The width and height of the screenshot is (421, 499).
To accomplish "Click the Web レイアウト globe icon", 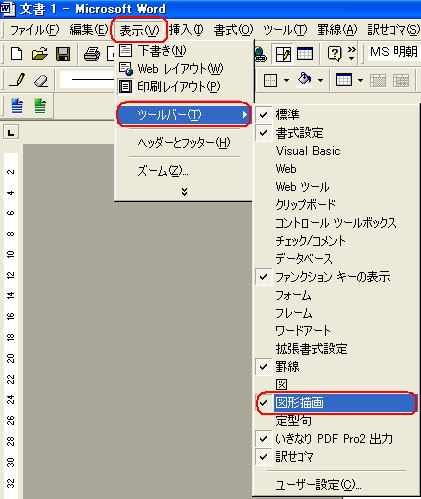I will (126, 69).
